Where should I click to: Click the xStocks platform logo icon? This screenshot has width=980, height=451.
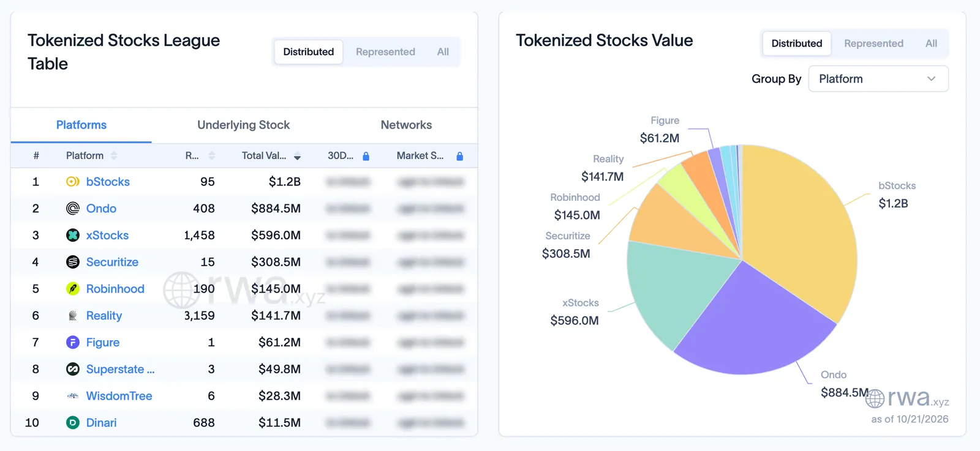[x=72, y=236]
